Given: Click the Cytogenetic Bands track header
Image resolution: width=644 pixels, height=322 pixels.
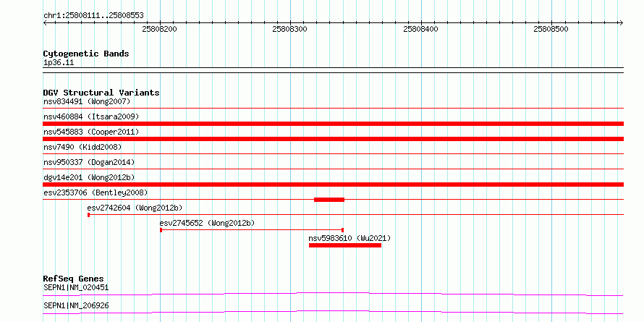Looking at the screenshot, I should point(86,54).
